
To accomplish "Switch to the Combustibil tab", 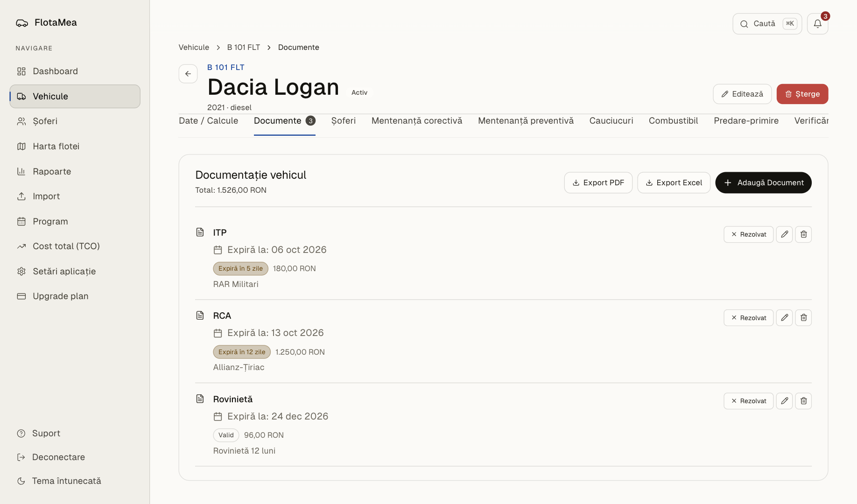I will [x=673, y=121].
